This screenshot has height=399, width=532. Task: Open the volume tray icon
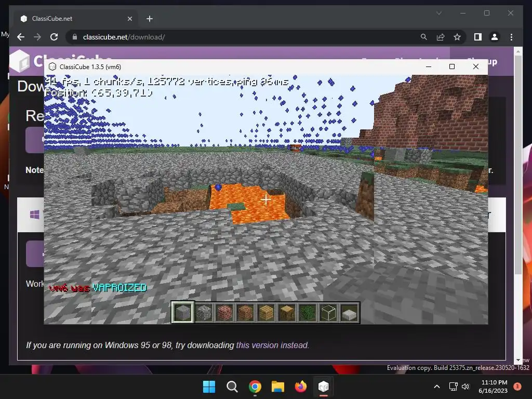click(465, 387)
